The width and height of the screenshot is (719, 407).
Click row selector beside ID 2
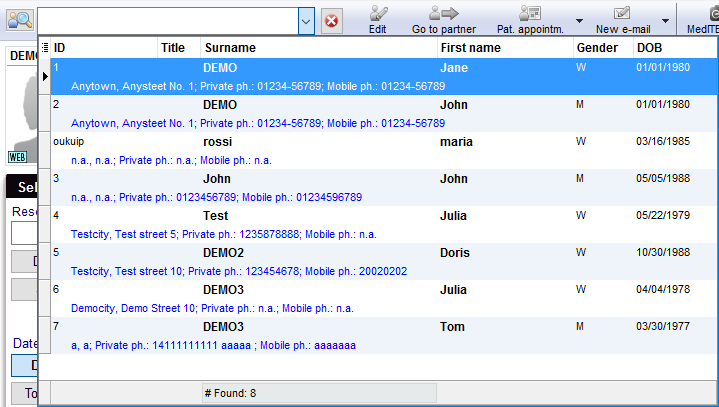(x=45, y=114)
